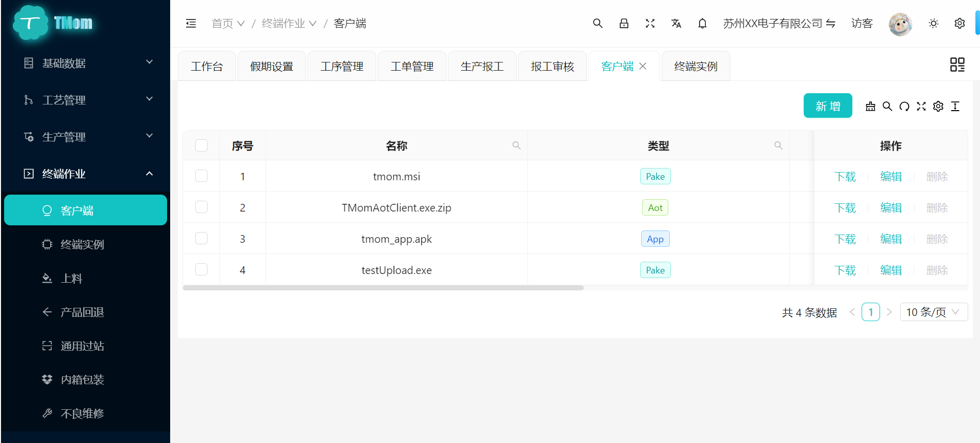Toggle fullscreen from the top header
This screenshot has width=980, height=443.
click(x=650, y=24)
